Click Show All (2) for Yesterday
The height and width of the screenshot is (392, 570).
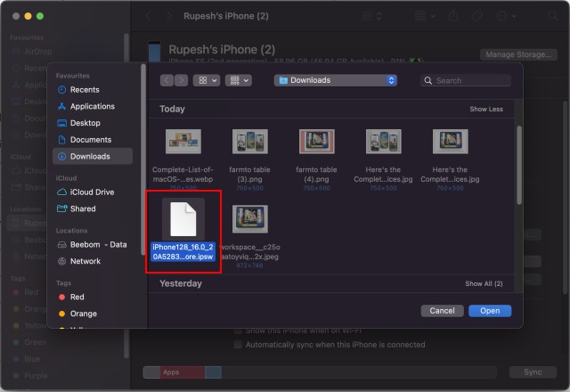484,283
